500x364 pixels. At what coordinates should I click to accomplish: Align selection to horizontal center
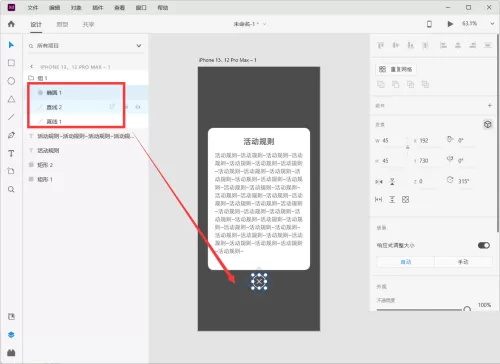(458, 45)
